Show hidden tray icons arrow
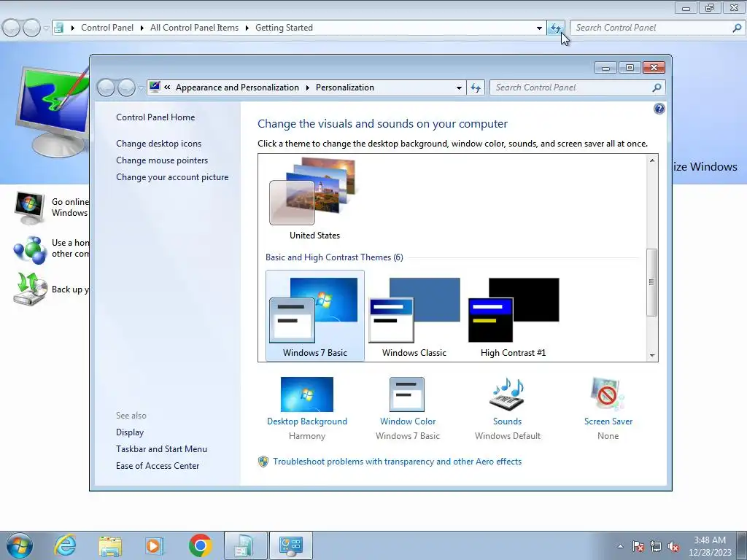This screenshot has width=747, height=560. pyautogui.click(x=620, y=547)
